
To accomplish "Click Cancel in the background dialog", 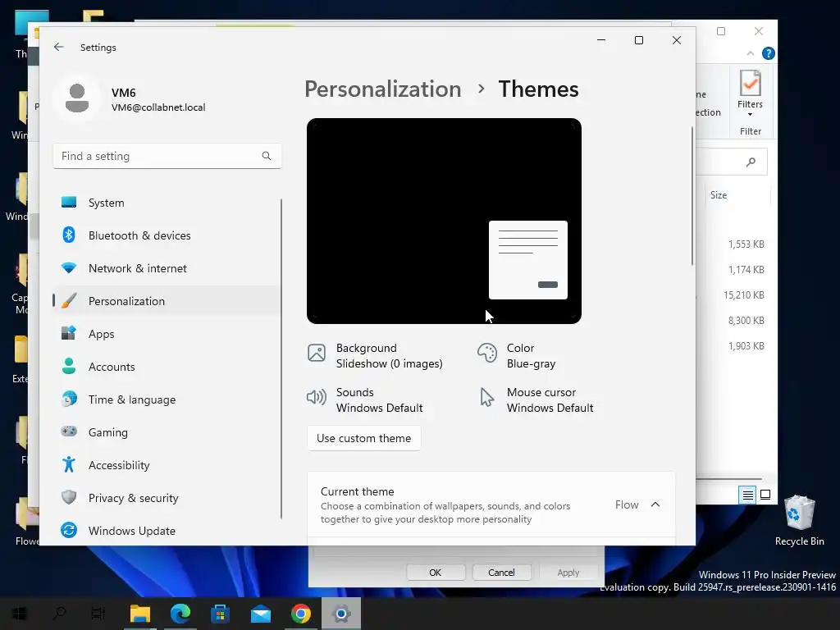I will (x=501, y=572).
